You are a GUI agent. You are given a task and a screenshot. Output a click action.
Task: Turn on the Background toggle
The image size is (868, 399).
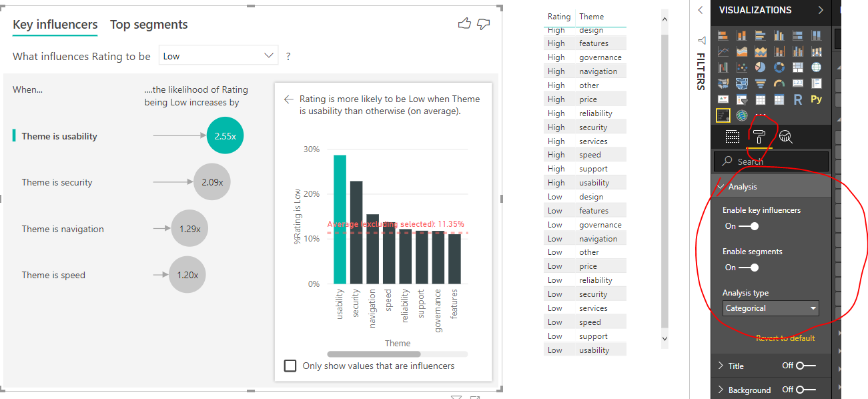tap(806, 390)
